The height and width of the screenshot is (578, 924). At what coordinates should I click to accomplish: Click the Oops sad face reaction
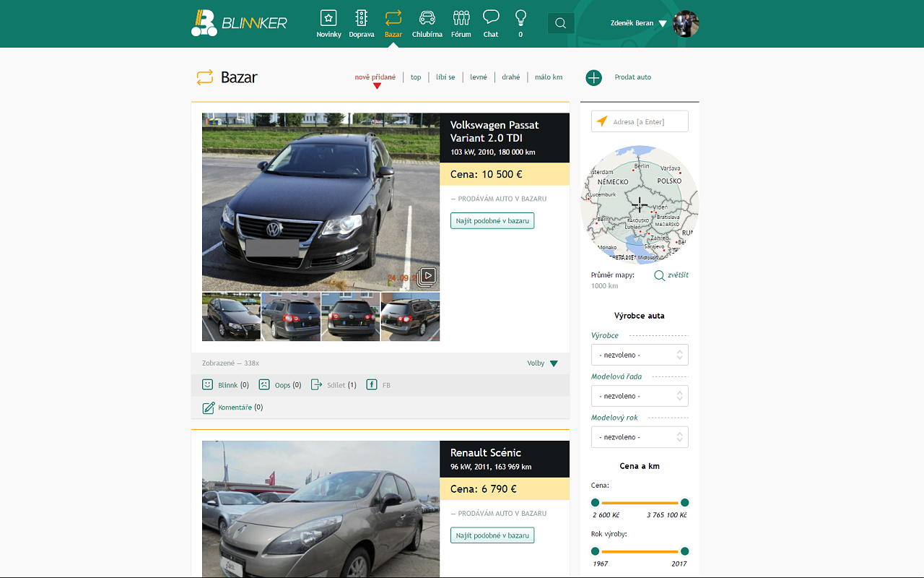coord(264,385)
